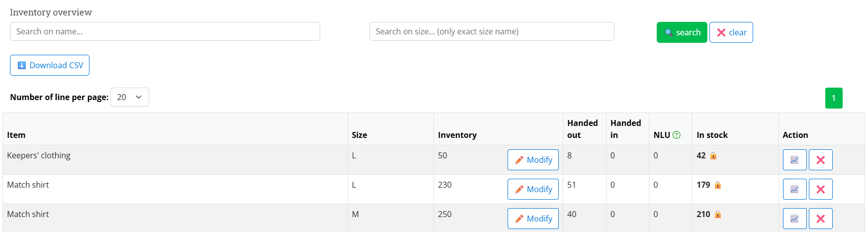Go to page 1 in pagination
The image size is (868, 232).
[834, 98]
